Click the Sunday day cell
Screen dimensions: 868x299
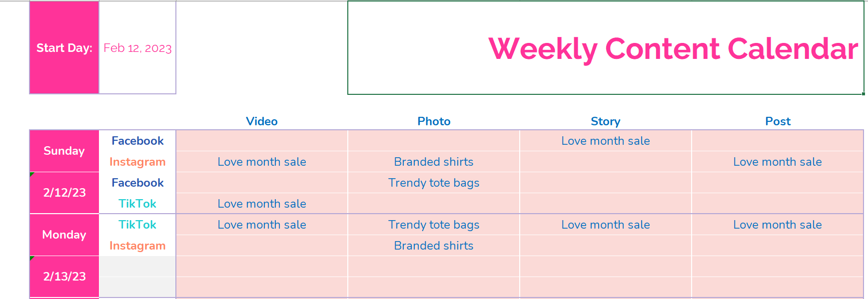point(64,151)
